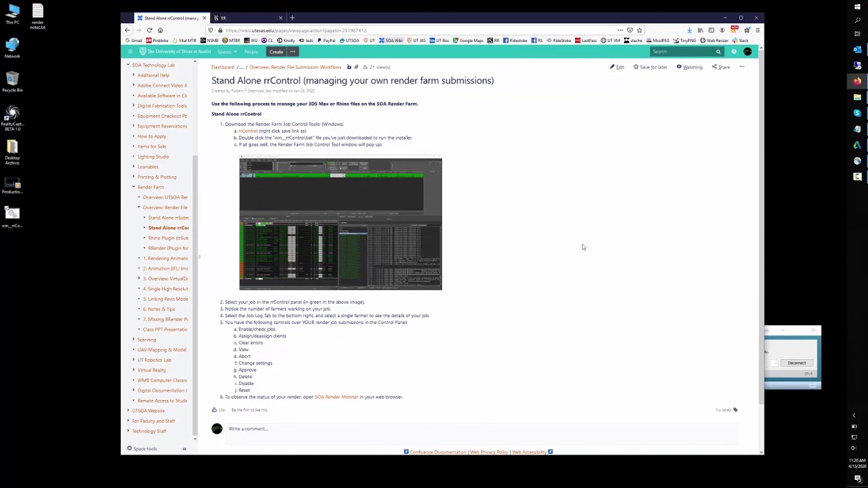This screenshot has height=488, width=868.
Task: Open Confluence Documentation footer link
Action: 438,452
